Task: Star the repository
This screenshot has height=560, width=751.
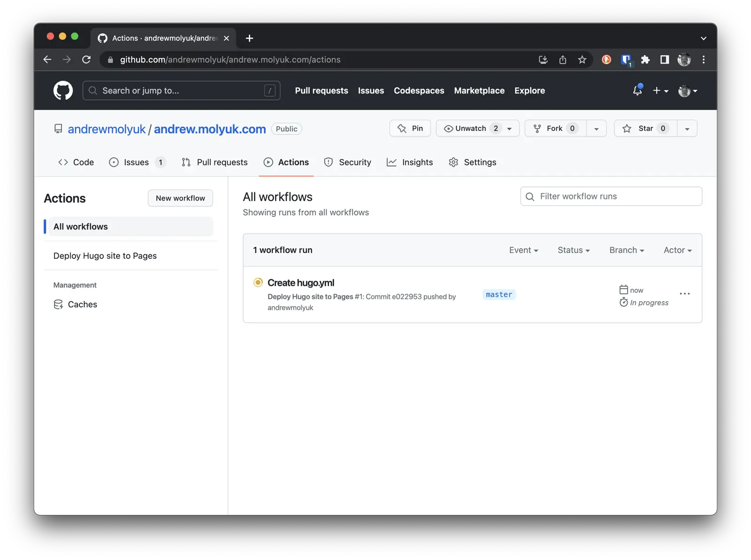Action: pyautogui.click(x=644, y=128)
